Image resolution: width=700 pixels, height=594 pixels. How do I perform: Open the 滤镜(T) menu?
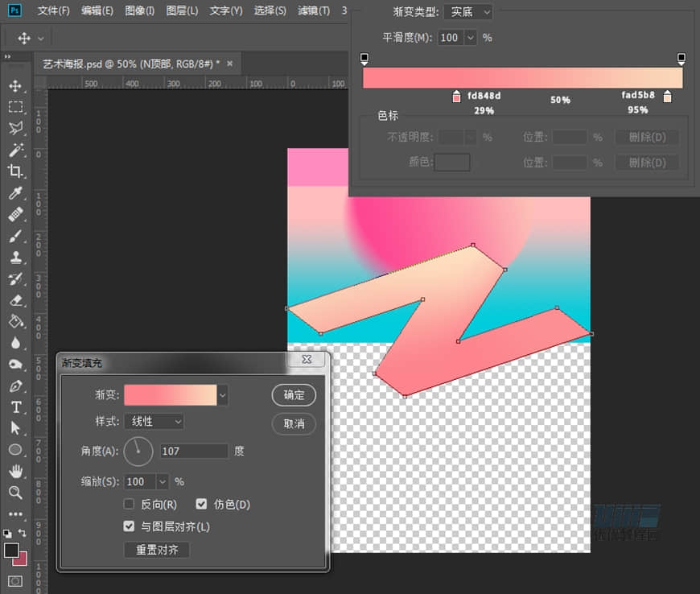pos(314,10)
